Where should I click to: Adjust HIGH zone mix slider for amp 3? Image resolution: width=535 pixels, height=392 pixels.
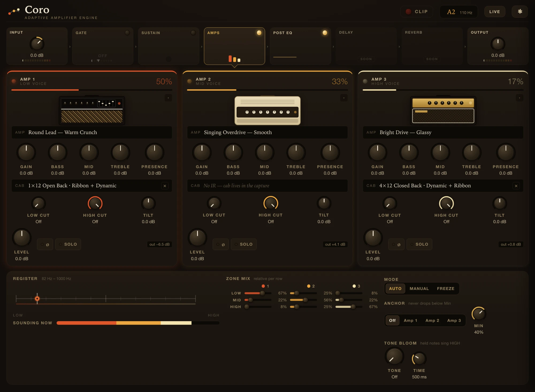(349, 307)
